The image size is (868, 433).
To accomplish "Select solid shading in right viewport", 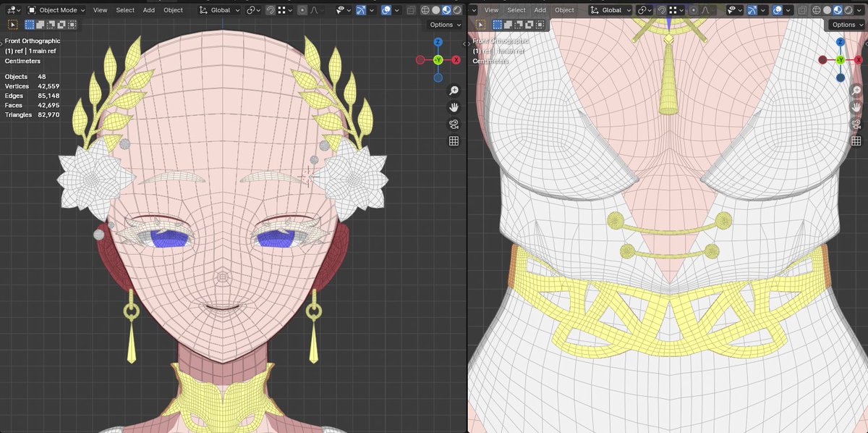I will click(827, 10).
